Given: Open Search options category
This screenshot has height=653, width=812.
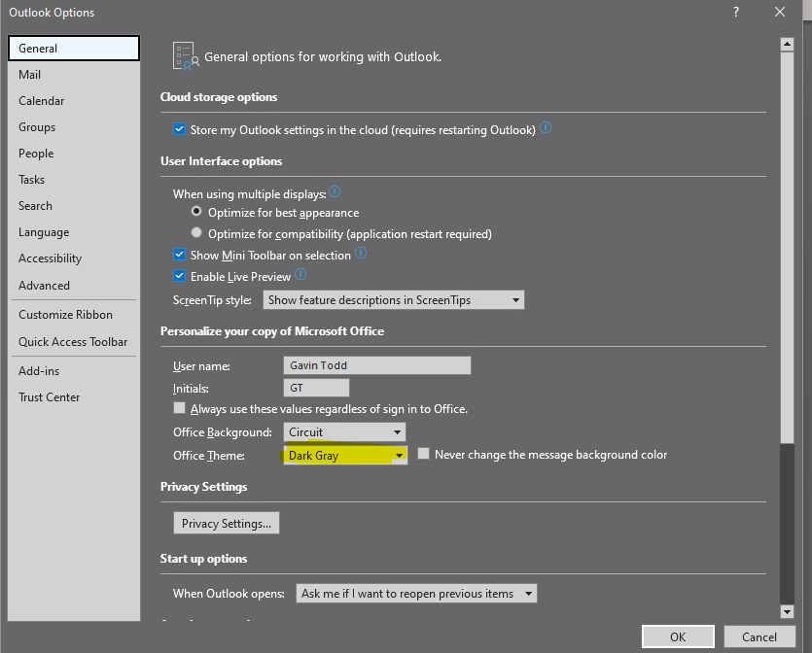Looking at the screenshot, I should tap(74, 206).
